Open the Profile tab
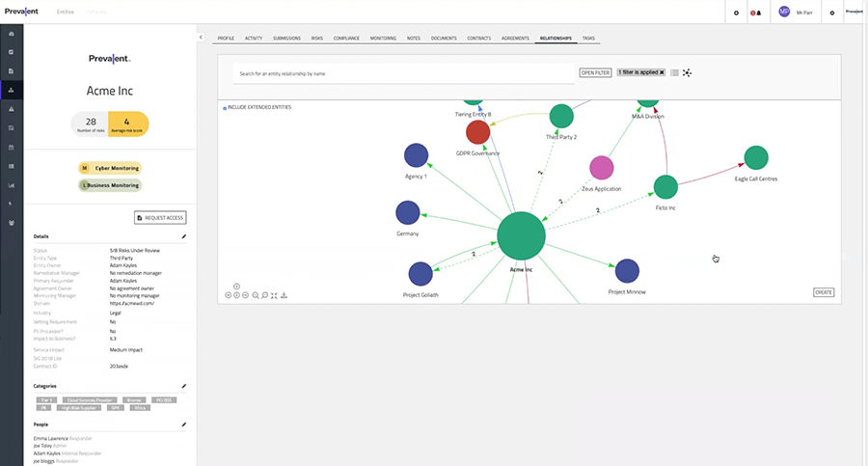This screenshot has height=466, width=868. point(226,39)
